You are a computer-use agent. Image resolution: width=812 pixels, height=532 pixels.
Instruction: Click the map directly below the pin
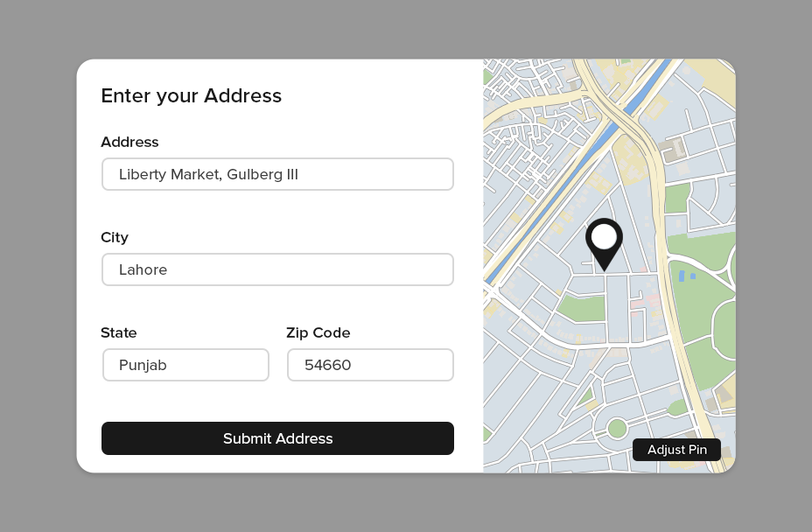[x=604, y=289]
